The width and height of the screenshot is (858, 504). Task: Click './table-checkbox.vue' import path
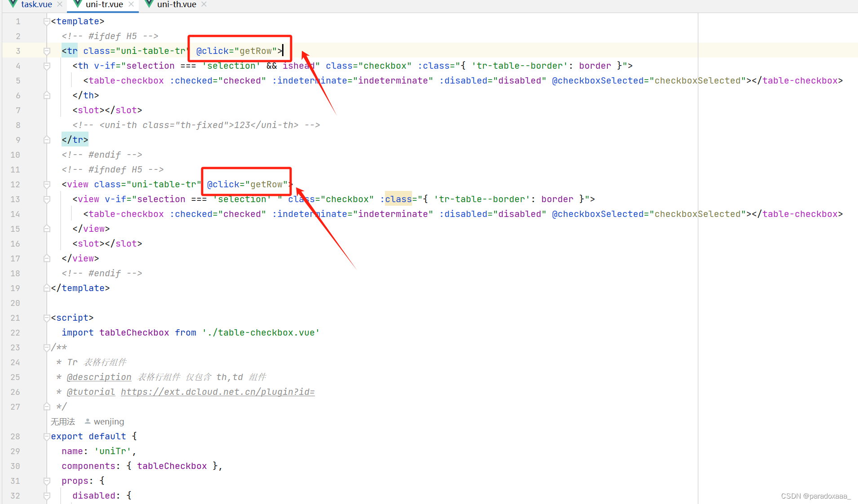point(261,333)
